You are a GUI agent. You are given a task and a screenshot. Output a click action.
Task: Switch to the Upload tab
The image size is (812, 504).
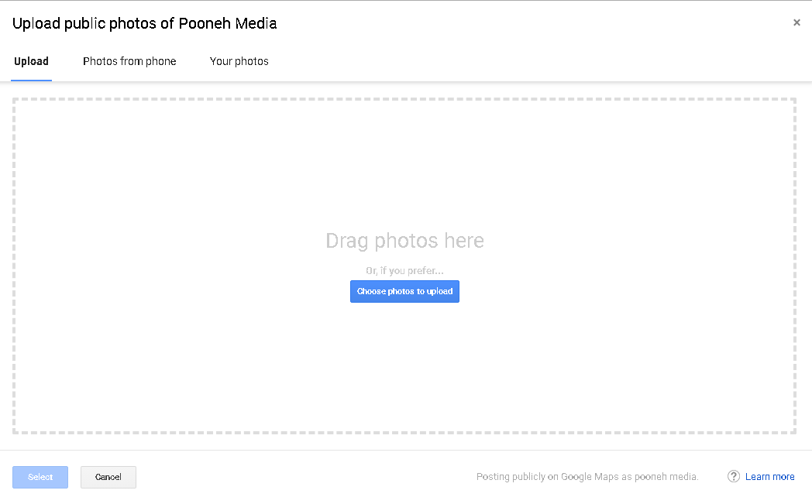tap(32, 61)
